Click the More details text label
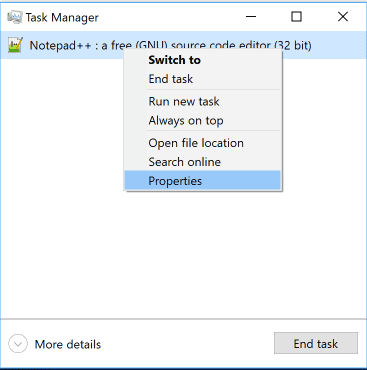 point(68,344)
